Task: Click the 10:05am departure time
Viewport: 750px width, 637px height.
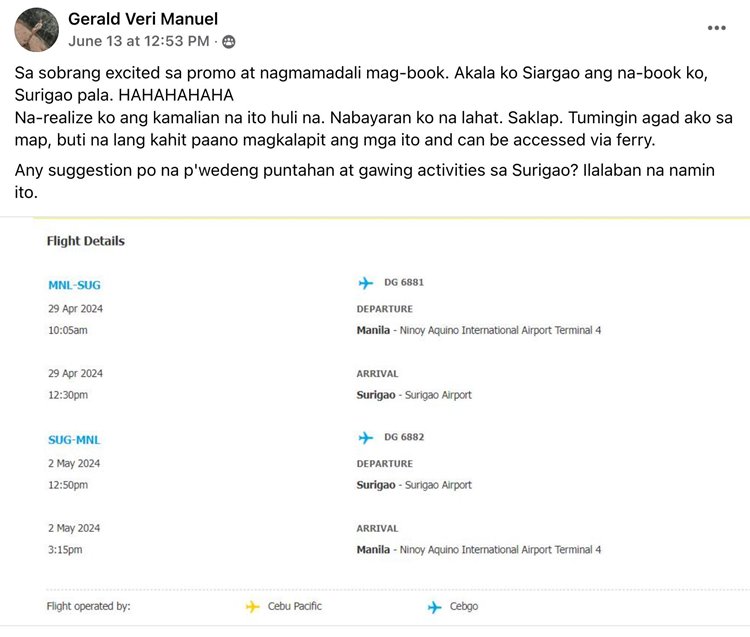Action: 68,330
